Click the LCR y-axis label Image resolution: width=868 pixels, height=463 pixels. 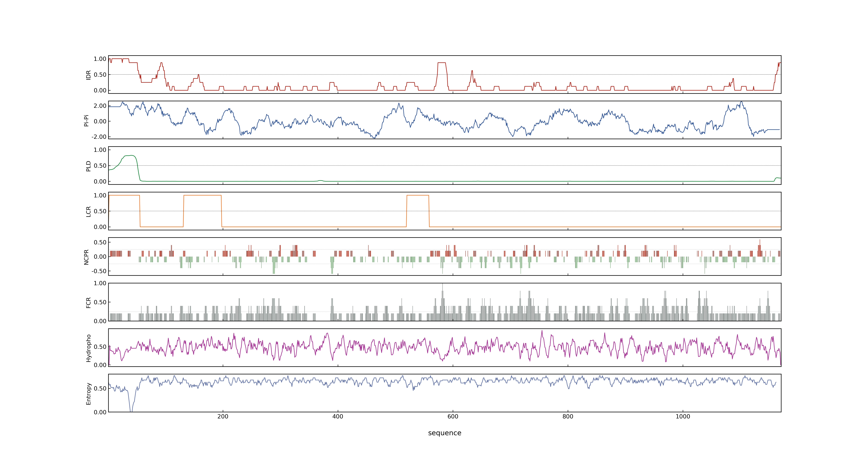coord(88,212)
